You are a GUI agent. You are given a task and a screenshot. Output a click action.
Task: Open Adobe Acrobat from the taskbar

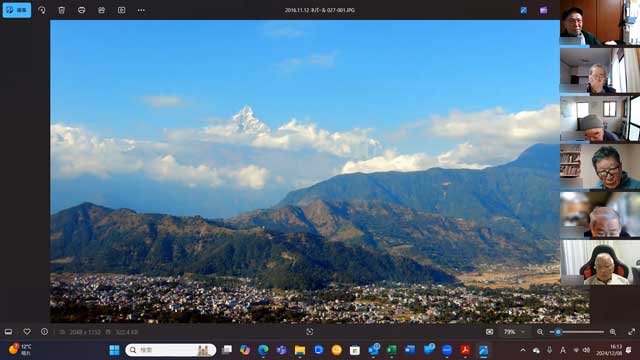click(x=465, y=350)
